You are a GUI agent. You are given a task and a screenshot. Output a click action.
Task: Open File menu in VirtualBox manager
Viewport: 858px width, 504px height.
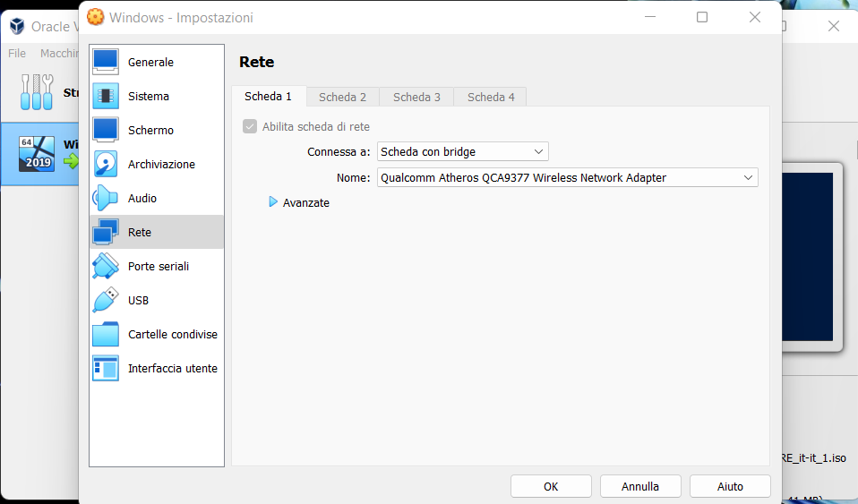click(17, 53)
